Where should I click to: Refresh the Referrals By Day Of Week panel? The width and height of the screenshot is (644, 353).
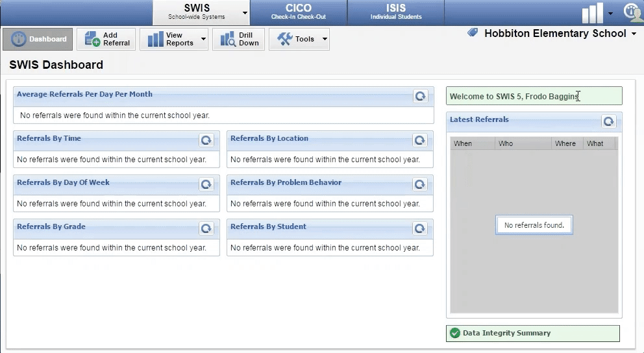[x=206, y=184]
